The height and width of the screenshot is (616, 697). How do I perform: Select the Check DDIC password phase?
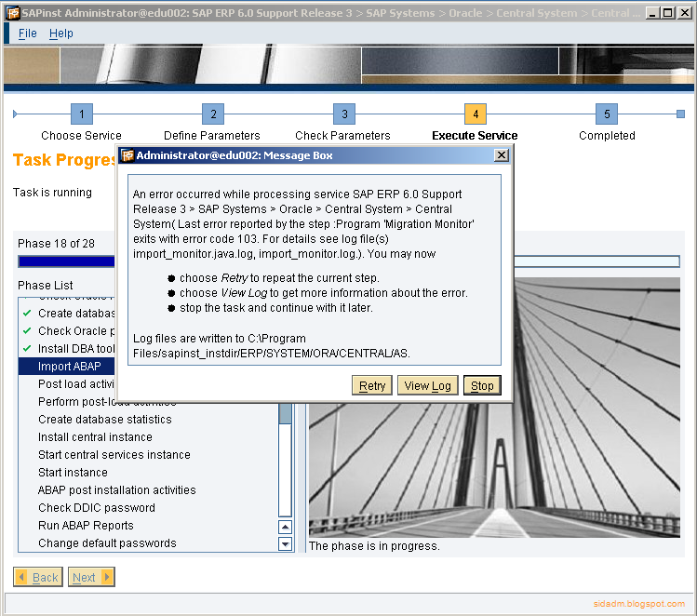click(x=97, y=507)
